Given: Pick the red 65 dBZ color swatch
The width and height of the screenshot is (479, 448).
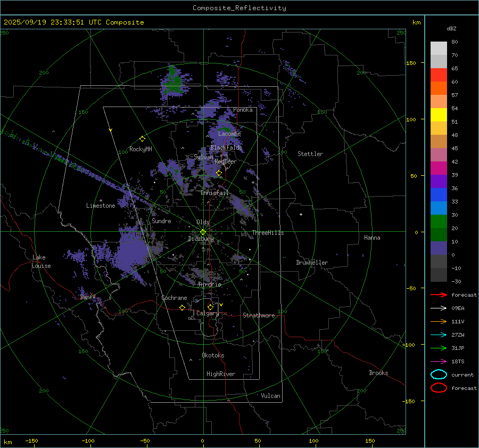Looking at the screenshot, I should pos(439,75).
